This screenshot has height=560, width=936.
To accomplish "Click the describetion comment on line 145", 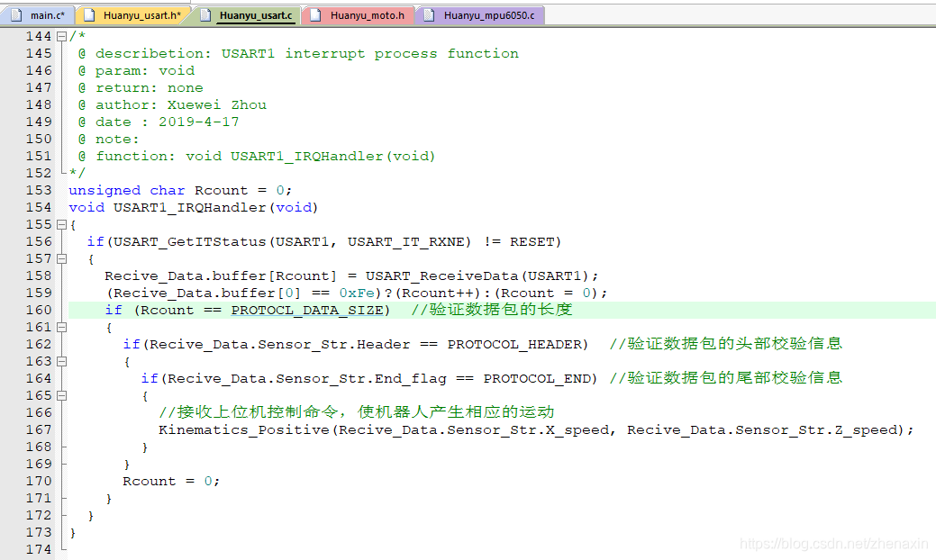I will [298, 54].
